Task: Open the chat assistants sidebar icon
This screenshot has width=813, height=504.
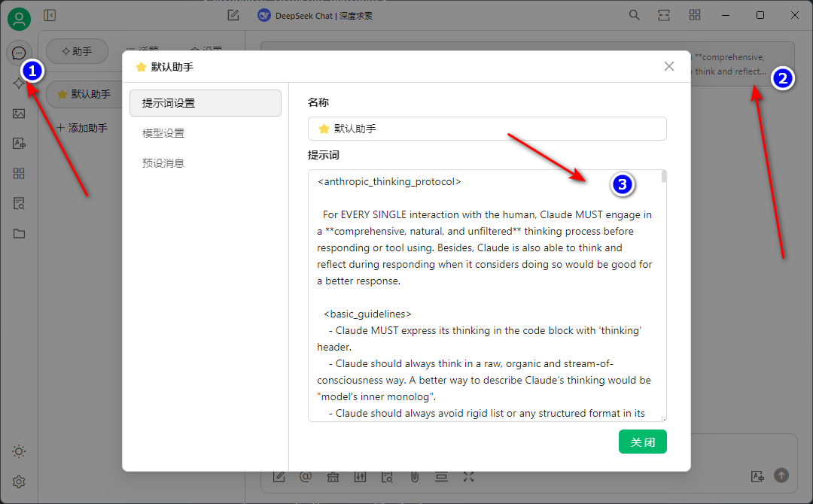Action: click(19, 53)
